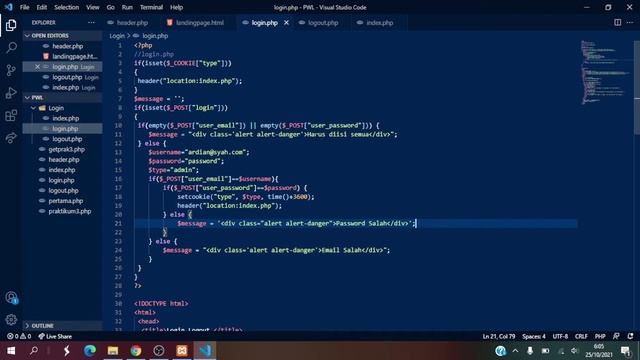Expand the Outline section

click(x=62, y=325)
